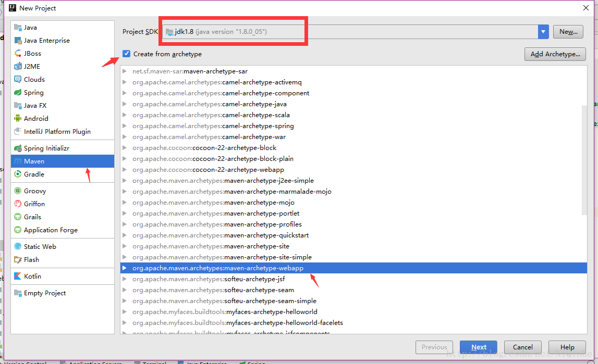Click the archetype list vertical scrollbar
The image size is (598, 364).
584,160
